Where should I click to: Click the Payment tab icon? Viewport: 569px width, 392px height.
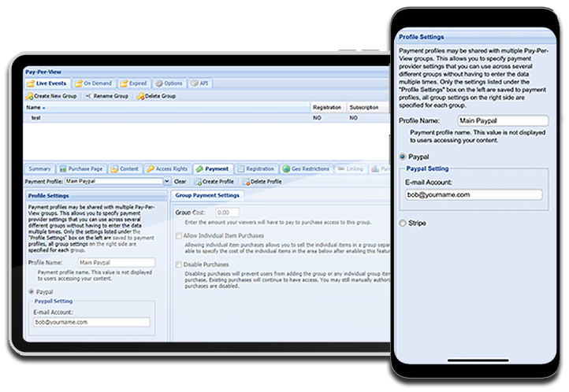pos(199,168)
